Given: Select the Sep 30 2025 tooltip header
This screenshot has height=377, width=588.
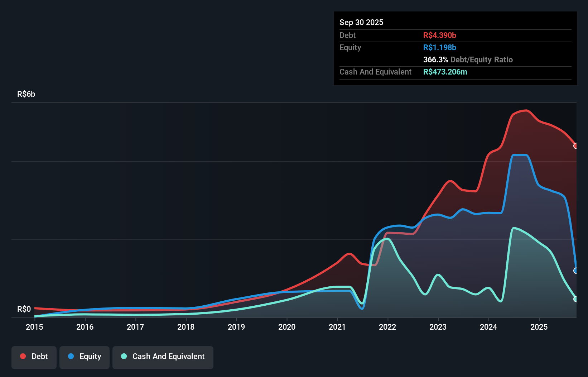Looking at the screenshot, I should click(x=361, y=22).
